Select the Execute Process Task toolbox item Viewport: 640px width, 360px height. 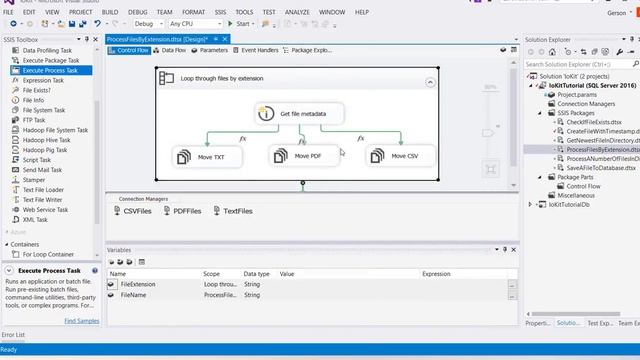(51, 70)
